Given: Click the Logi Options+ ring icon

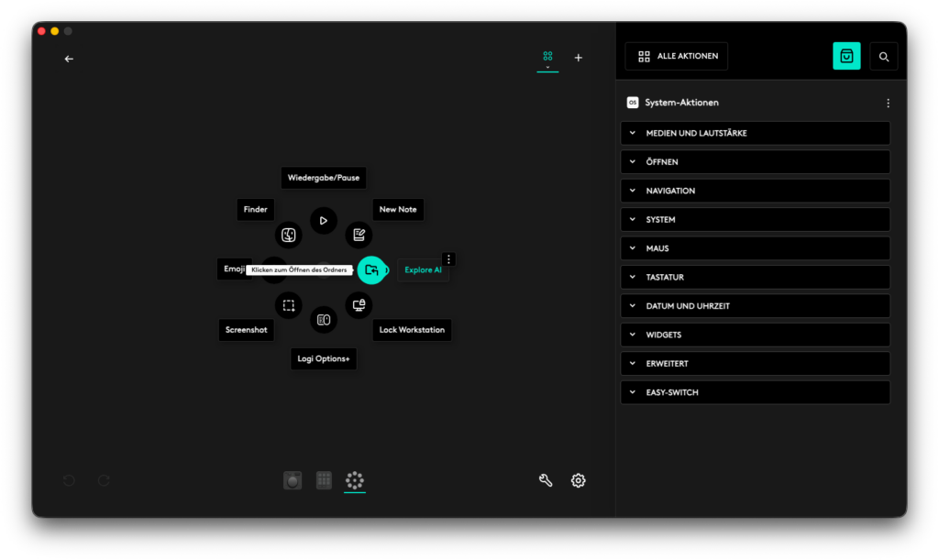Looking at the screenshot, I should (323, 320).
